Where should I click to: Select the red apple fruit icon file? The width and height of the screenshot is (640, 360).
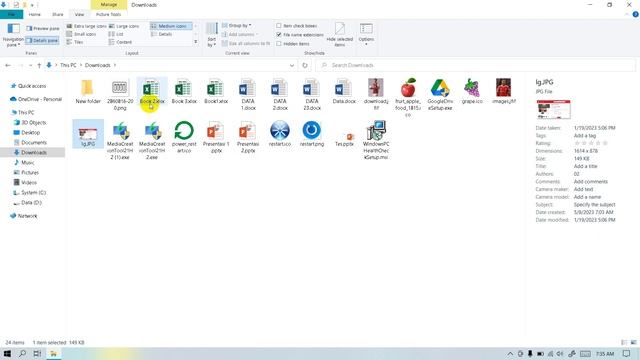(408, 98)
